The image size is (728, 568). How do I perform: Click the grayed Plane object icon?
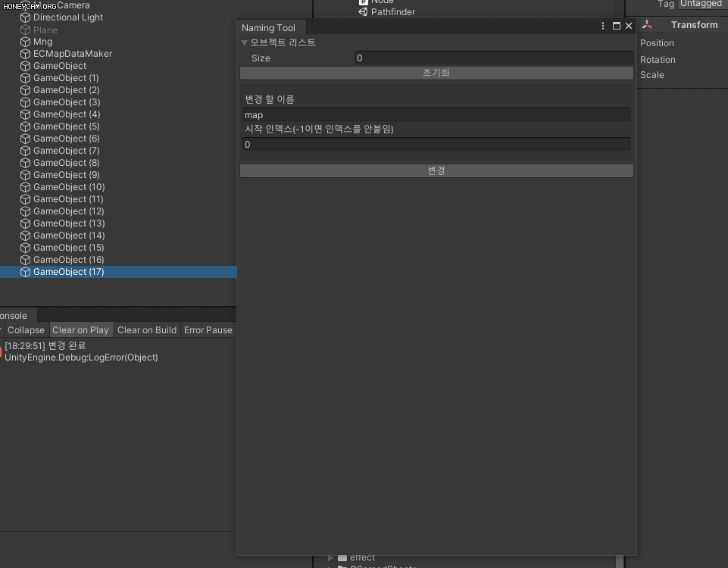tap(23, 30)
